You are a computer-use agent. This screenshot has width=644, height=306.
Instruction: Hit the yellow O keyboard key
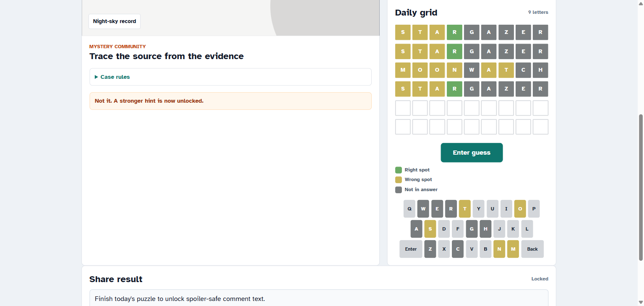pos(520,209)
